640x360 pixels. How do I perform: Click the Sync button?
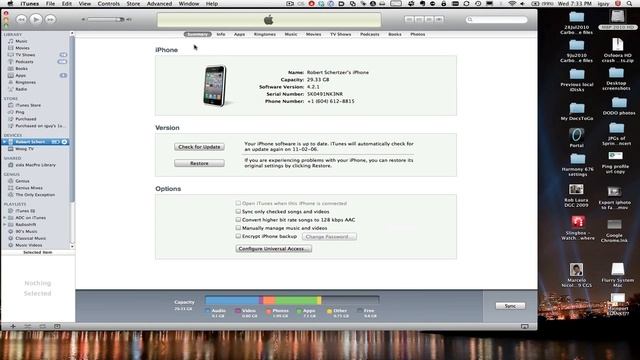510,306
